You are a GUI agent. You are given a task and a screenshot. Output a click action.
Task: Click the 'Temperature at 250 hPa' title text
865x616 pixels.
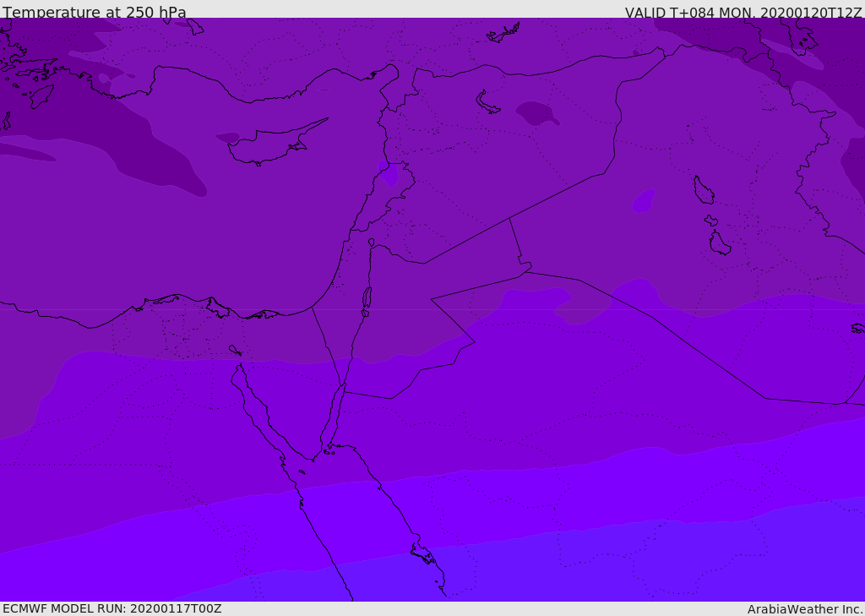[x=95, y=12]
